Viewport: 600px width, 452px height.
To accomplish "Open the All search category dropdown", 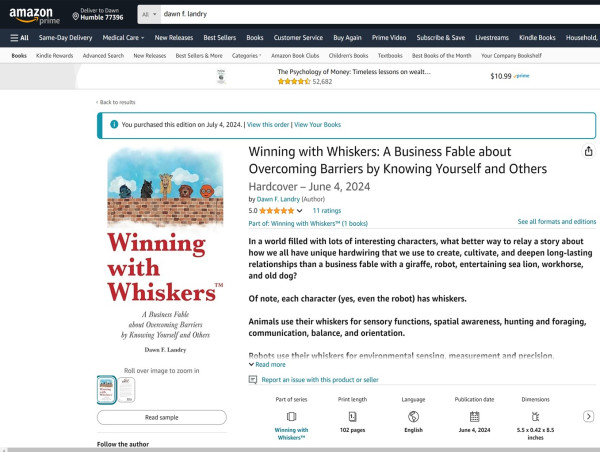I will coord(149,15).
